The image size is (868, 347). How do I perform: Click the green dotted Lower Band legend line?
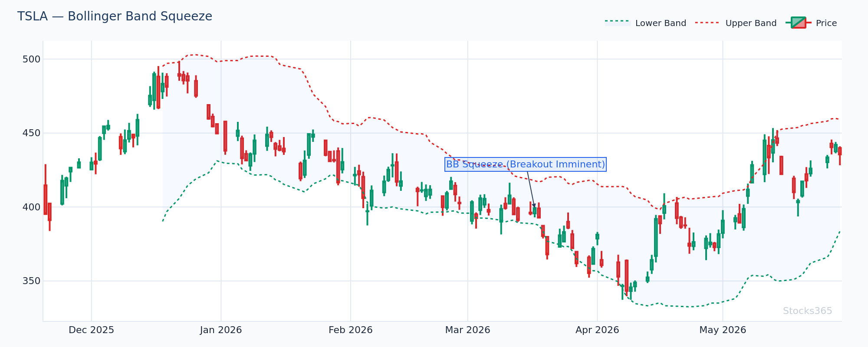point(618,21)
